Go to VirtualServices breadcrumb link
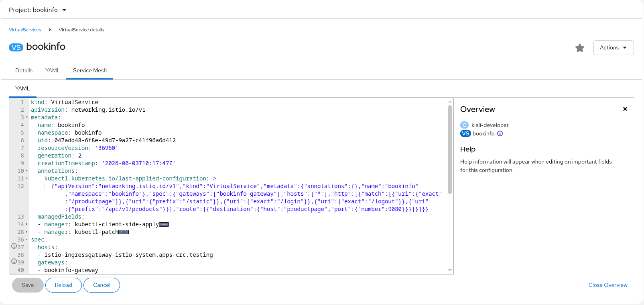 (x=25, y=30)
